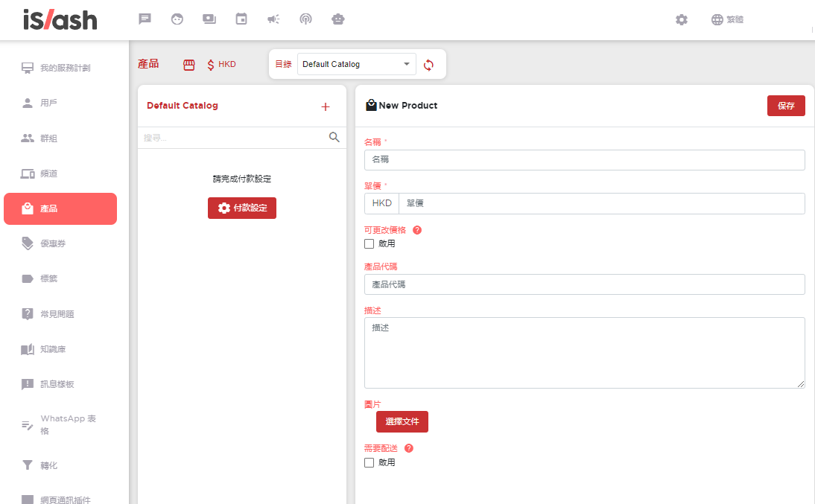Image resolution: width=815 pixels, height=504 pixels.
Task: Click into the 名稱 name input field
Action: [x=584, y=160]
